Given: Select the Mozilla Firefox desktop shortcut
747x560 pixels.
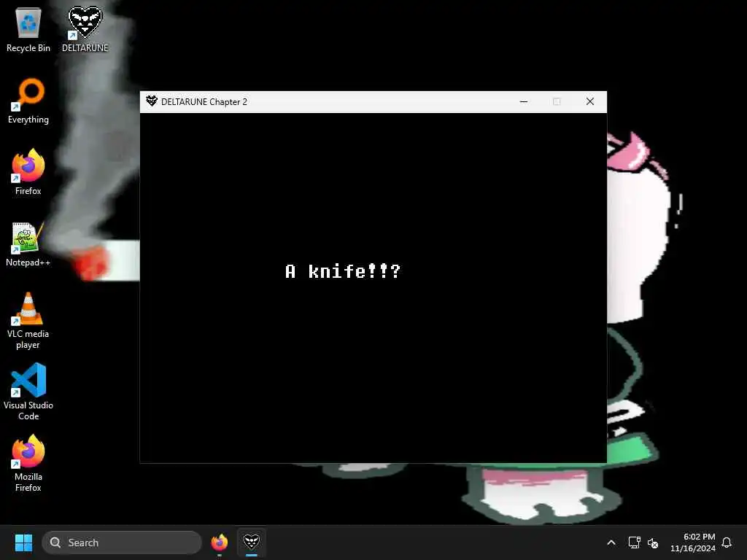Looking at the screenshot, I should [28, 464].
